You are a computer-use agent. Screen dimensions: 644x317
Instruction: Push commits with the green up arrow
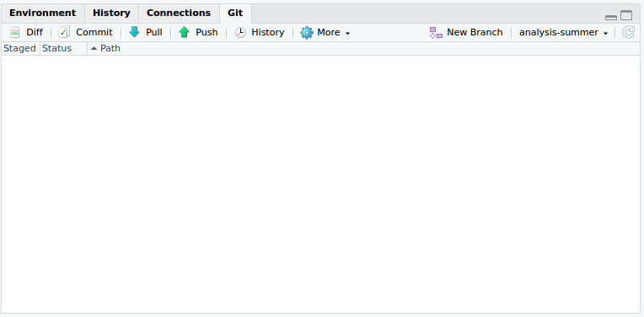click(184, 32)
